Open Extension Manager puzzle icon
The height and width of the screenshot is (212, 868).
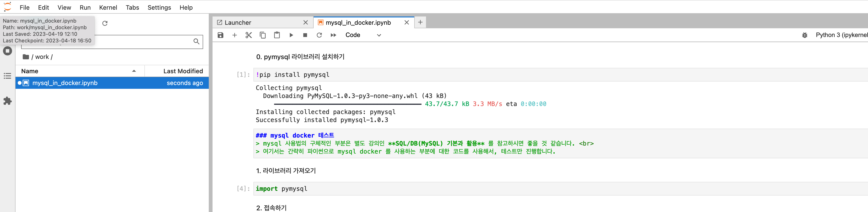tap(8, 101)
